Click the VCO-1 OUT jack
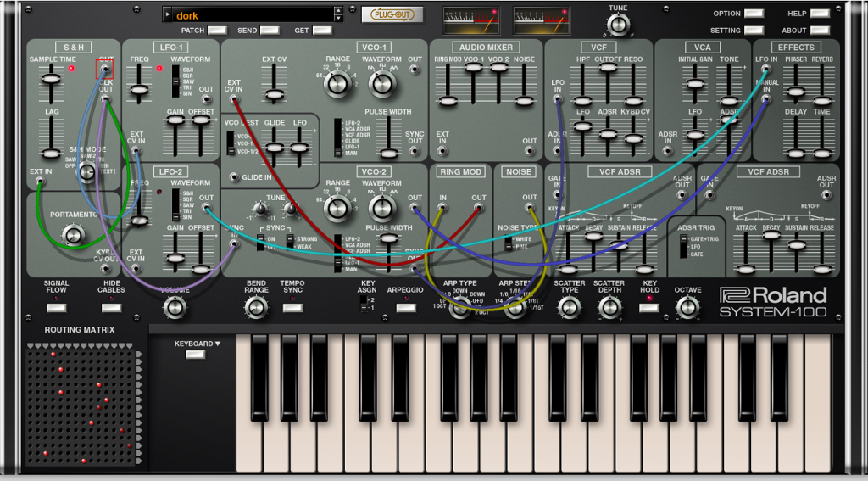Screen dimensions: 868x481 point(415,70)
